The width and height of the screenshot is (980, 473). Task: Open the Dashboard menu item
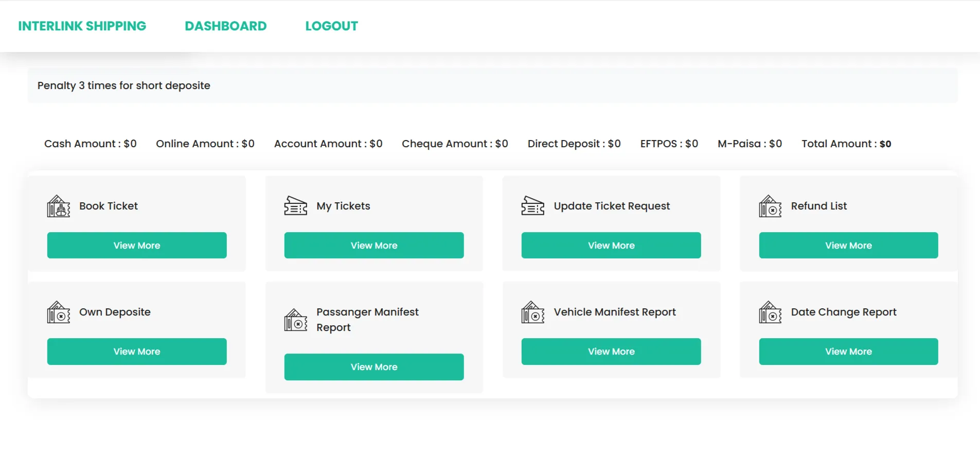pos(226,26)
